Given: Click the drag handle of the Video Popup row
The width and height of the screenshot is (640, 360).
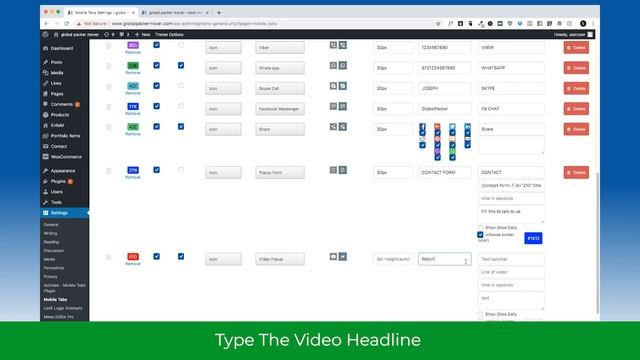Looking at the screenshot, I should [109, 257].
